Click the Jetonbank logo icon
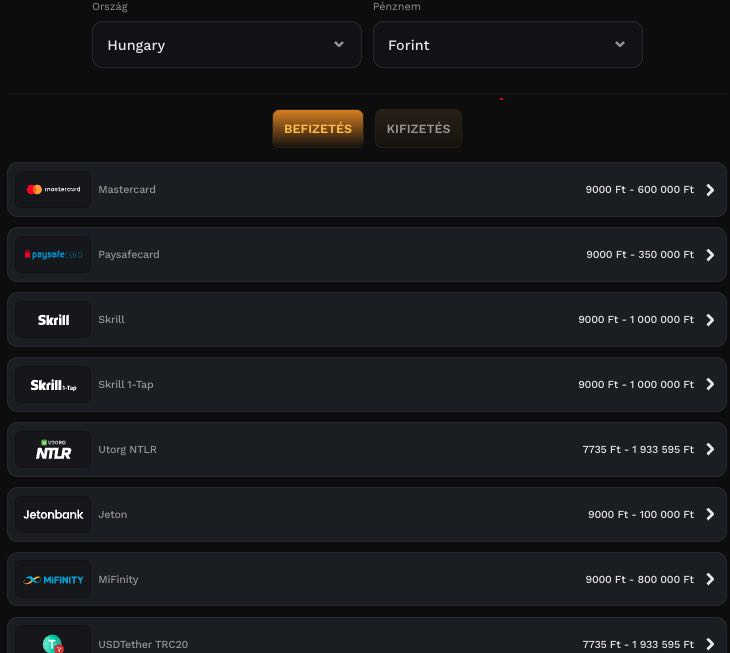The height and width of the screenshot is (653, 730). pos(53,515)
